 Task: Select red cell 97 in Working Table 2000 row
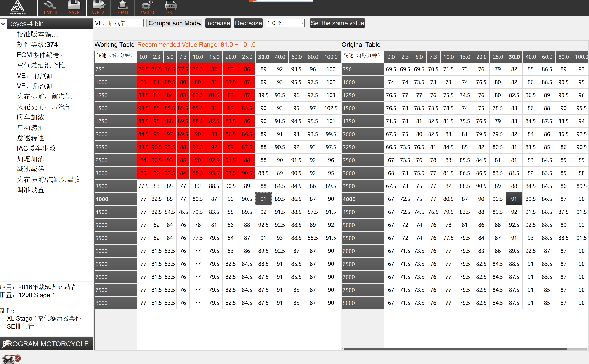170,134
